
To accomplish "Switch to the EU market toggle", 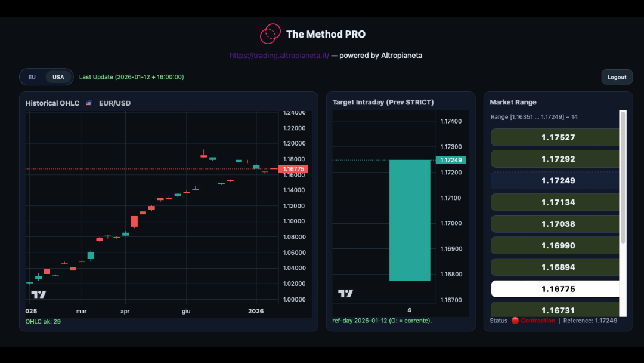I will pos(32,77).
